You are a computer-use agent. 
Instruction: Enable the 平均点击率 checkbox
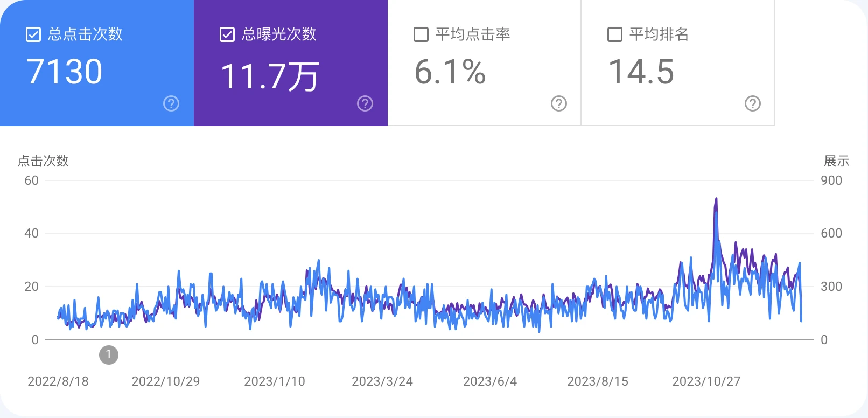(x=421, y=34)
